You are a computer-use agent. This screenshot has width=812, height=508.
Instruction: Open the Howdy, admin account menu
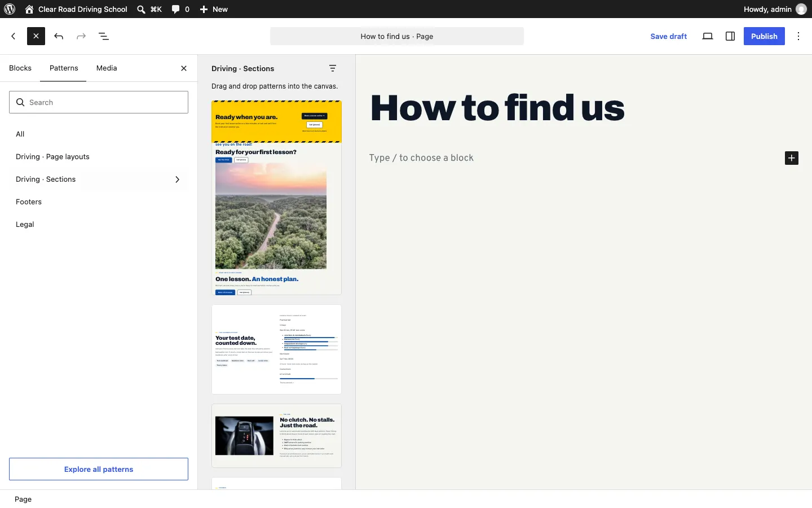point(775,9)
